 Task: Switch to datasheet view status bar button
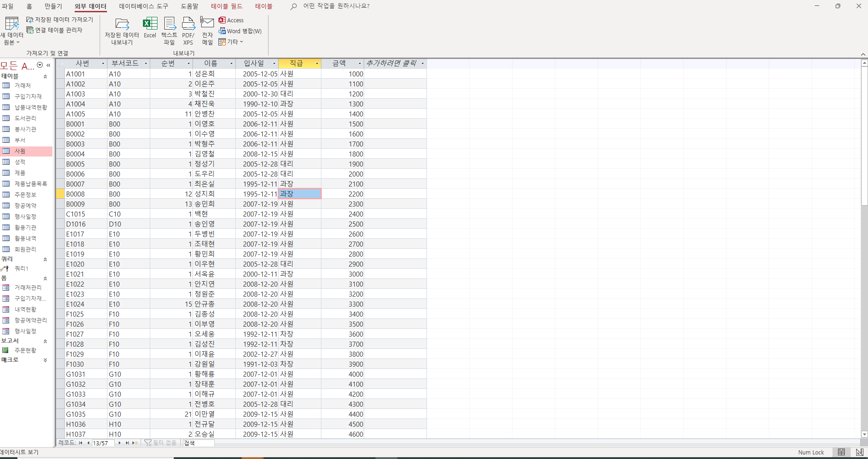click(x=841, y=452)
